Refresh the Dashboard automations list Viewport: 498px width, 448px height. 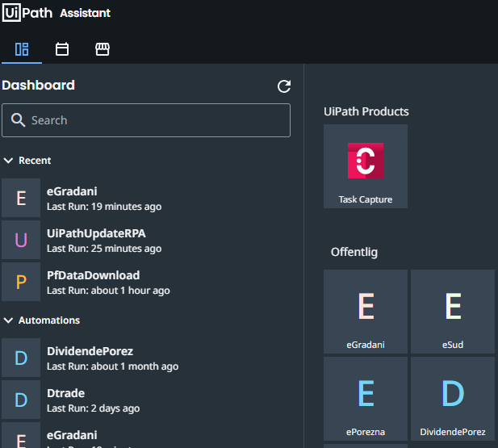point(283,86)
